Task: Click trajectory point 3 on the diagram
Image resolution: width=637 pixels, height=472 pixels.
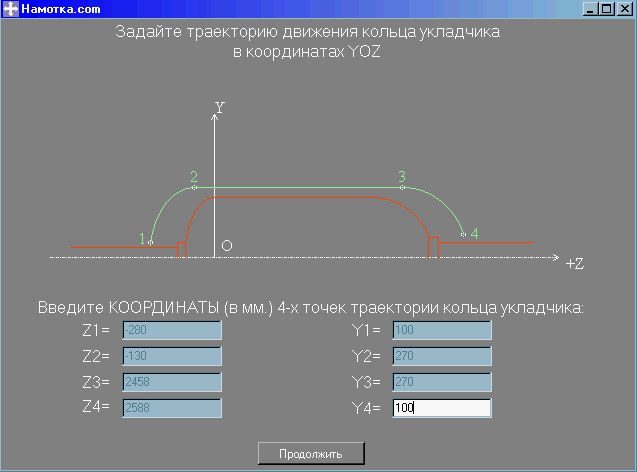Action: click(x=402, y=188)
